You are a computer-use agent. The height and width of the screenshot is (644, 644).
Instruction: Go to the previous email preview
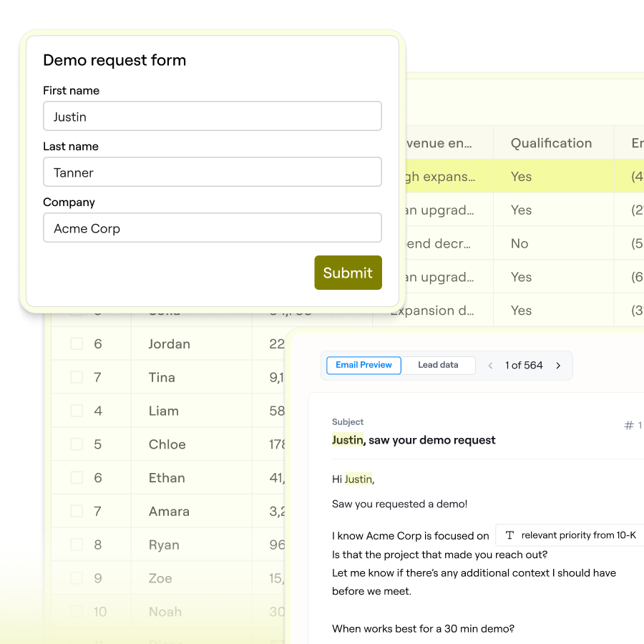click(490, 366)
